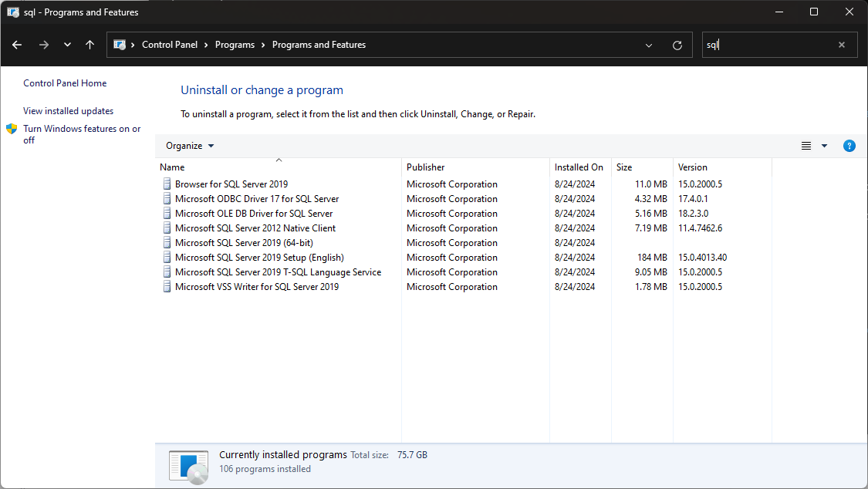Click the Control Panel icon in address bar
The image size is (868, 489).
click(119, 45)
